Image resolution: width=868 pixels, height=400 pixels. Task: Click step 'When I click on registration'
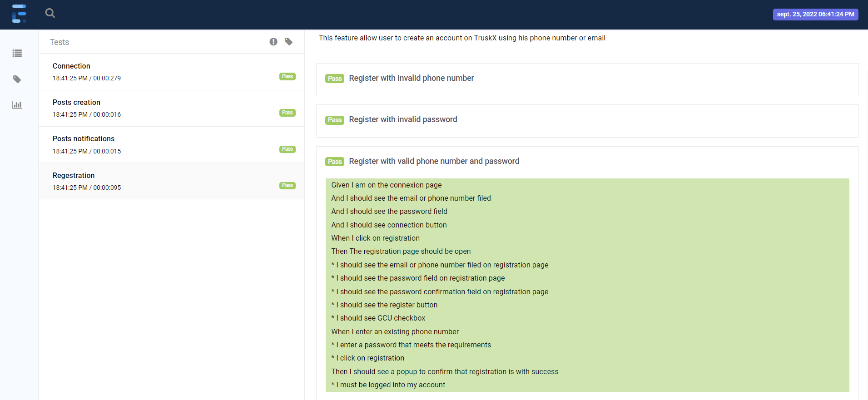click(x=375, y=238)
